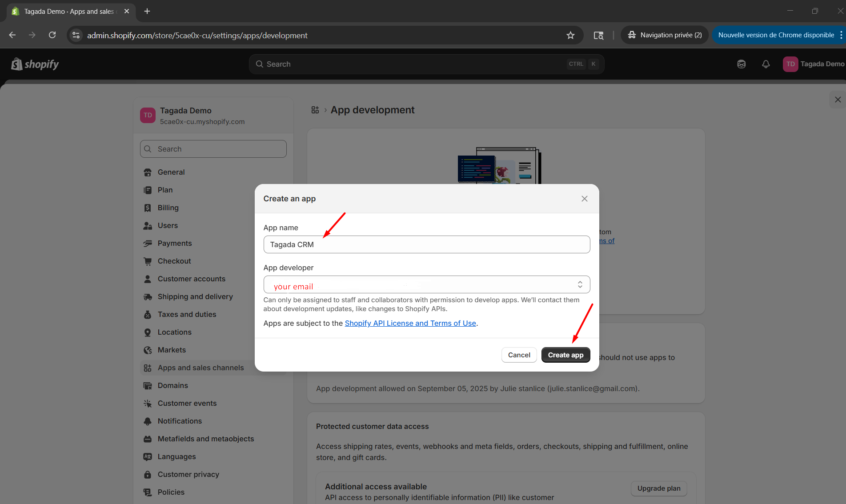The height and width of the screenshot is (504, 846).
Task: Click Nouvelle version de Chrome disponible
Action: (776, 35)
